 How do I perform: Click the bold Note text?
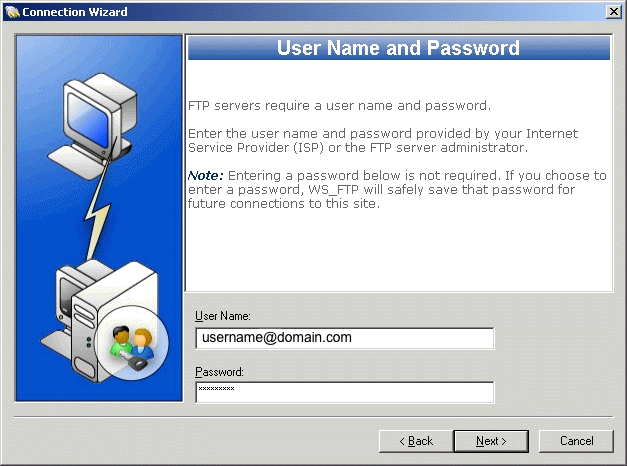(205, 176)
